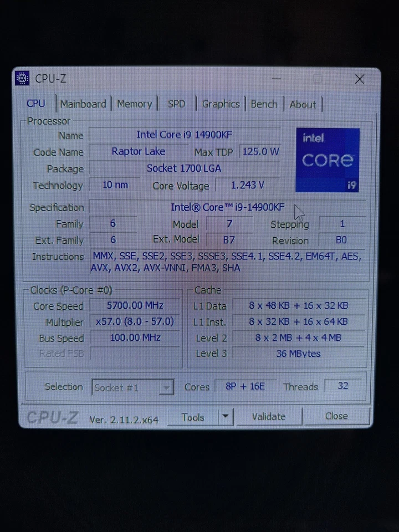Screen dimensions: 399x532
Task: Go to the Bench tab
Action: (x=264, y=104)
